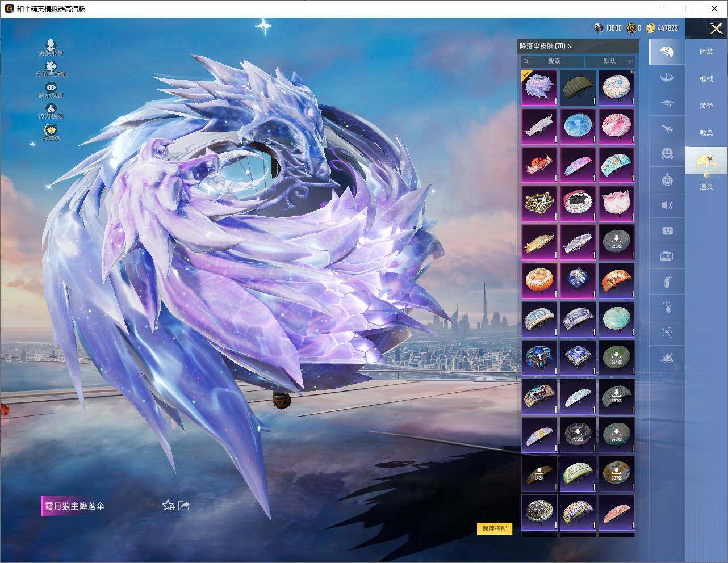Image resolution: width=728 pixels, height=563 pixels.
Task: Open the spray can sidebar category
Action: pos(667,281)
